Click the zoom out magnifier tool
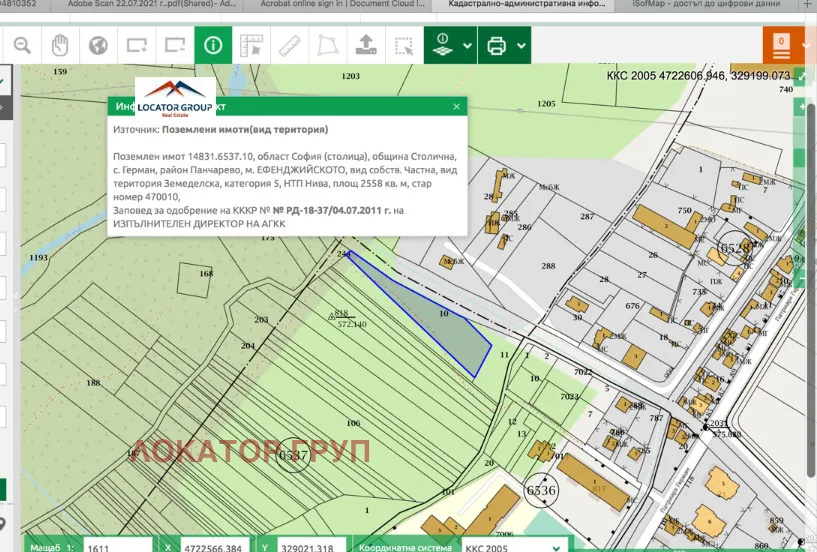This screenshot has height=552, width=817. tap(22, 45)
